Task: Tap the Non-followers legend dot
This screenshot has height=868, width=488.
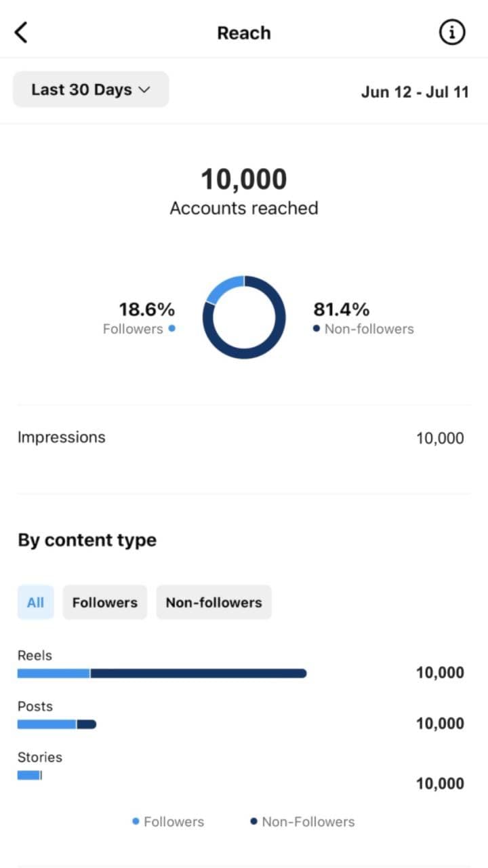Action: pos(317,329)
